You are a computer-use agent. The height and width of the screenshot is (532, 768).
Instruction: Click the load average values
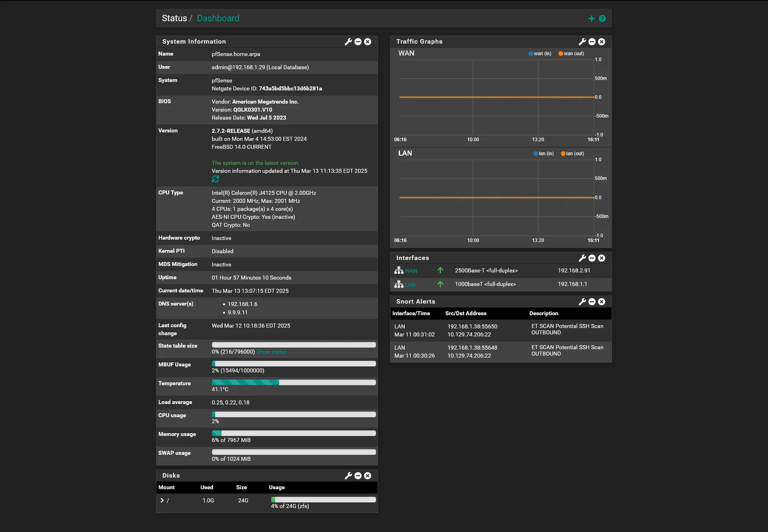(230, 403)
